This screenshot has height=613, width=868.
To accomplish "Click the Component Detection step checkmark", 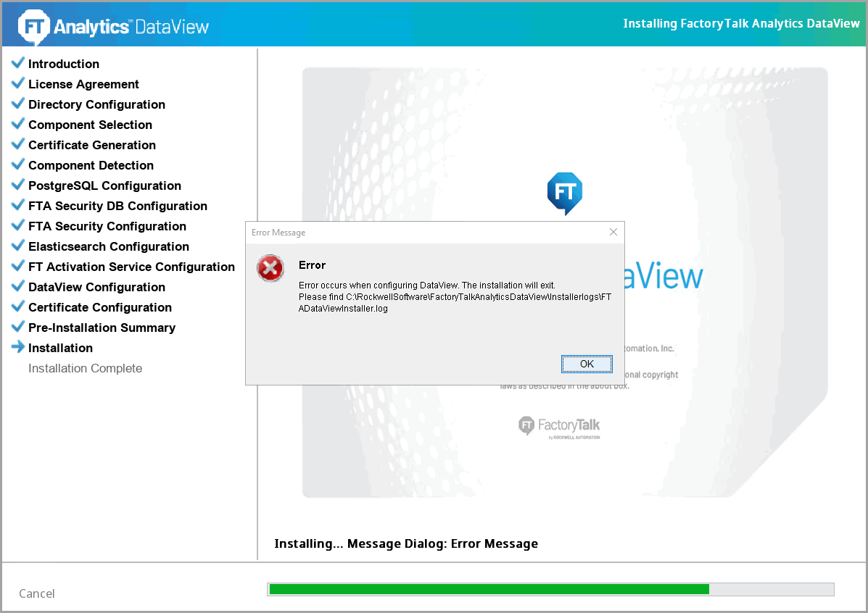I will (17, 164).
